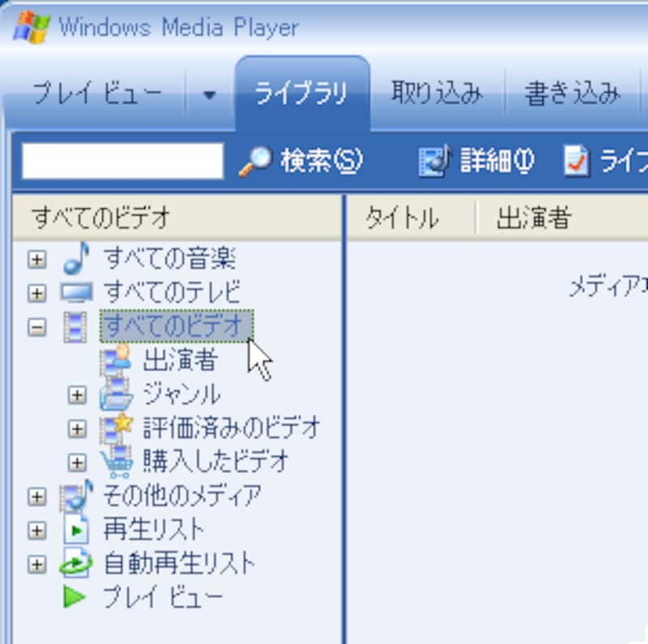Image resolution: width=648 pixels, height=644 pixels.
Task: Select 自動再生リスト in the tree
Action: coord(179,563)
